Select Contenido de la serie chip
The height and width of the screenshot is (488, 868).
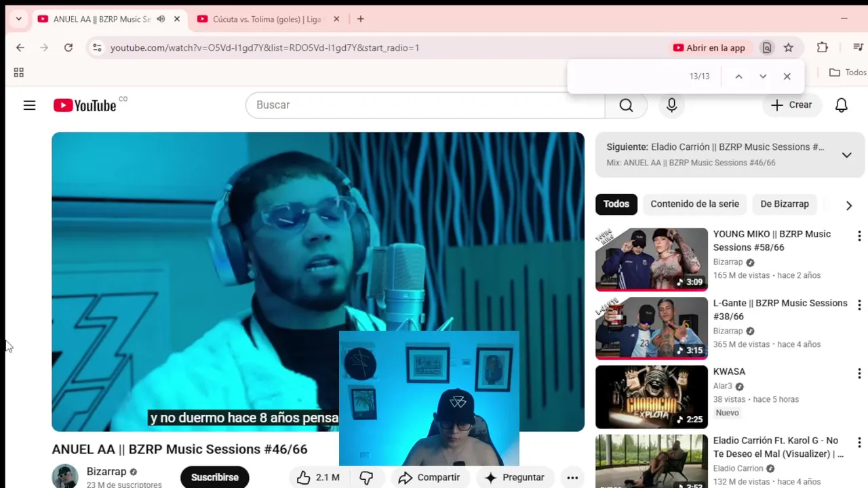(x=694, y=204)
